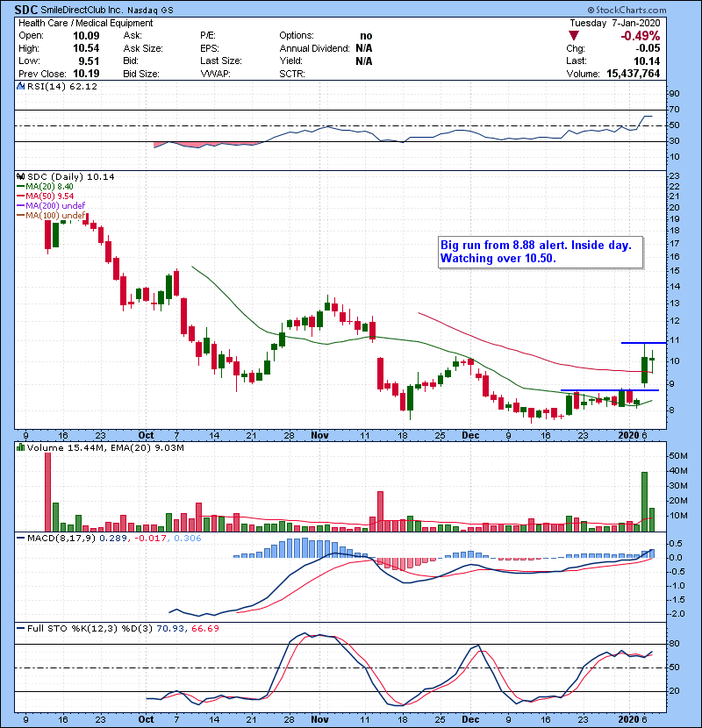Click the -0.49% percent change

(641, 36)
